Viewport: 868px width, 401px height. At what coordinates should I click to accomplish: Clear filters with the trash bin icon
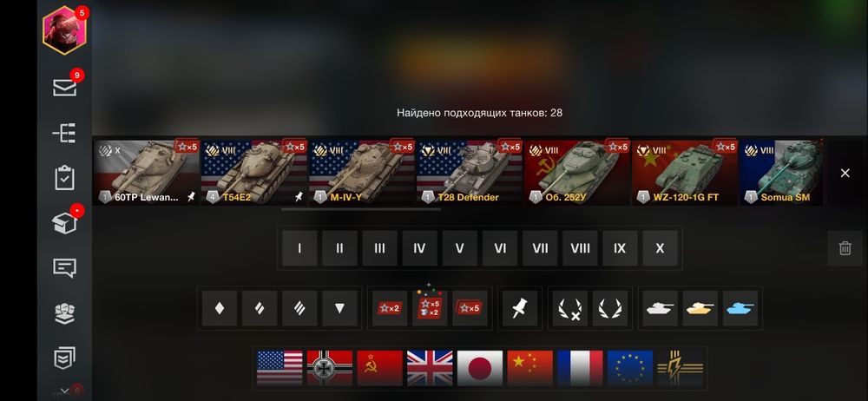845,248
